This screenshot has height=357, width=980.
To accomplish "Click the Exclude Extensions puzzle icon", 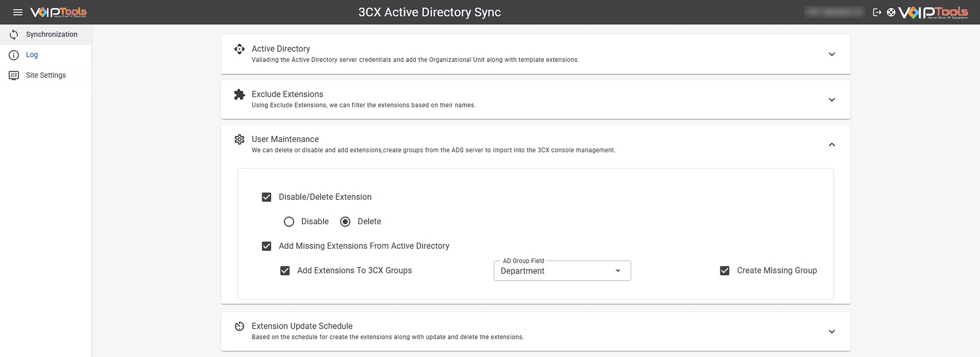I will click(x=240, y=95).
